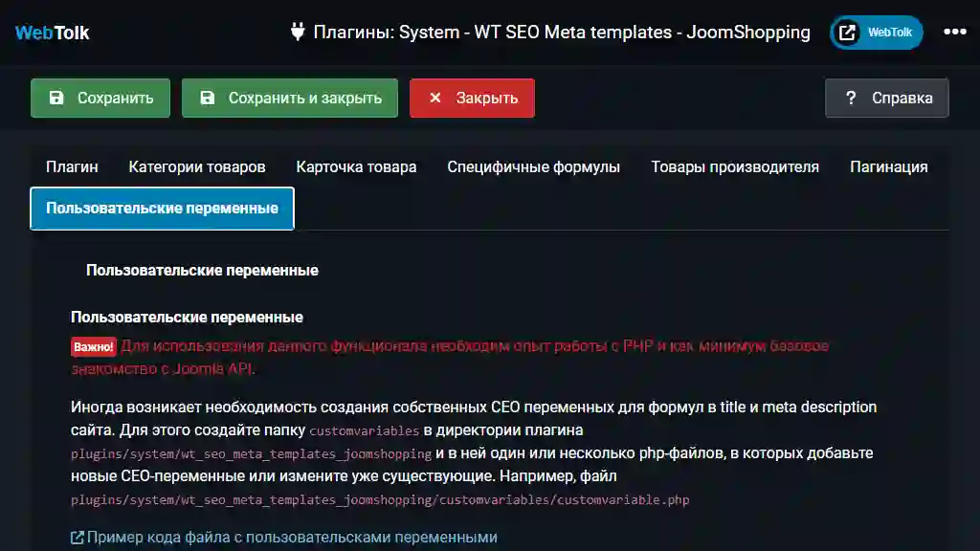980x551 pixels.
Task: Open the WebTolk site preview button
Action: click(x=877, y=33)
